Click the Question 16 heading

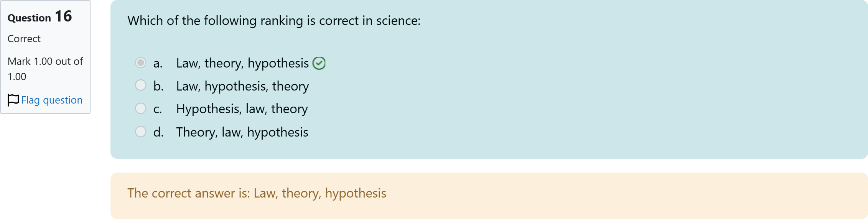tap(40, 17)
